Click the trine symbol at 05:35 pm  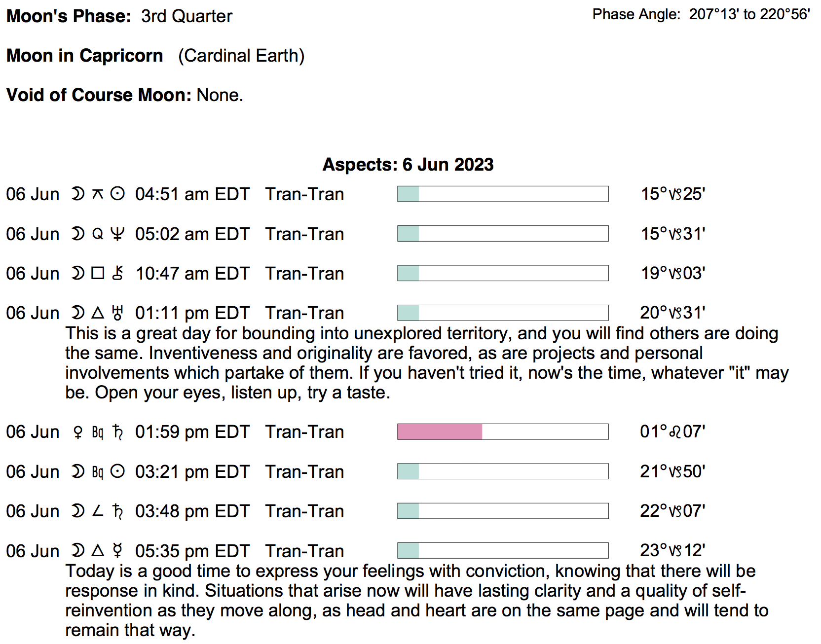(98, 551)
